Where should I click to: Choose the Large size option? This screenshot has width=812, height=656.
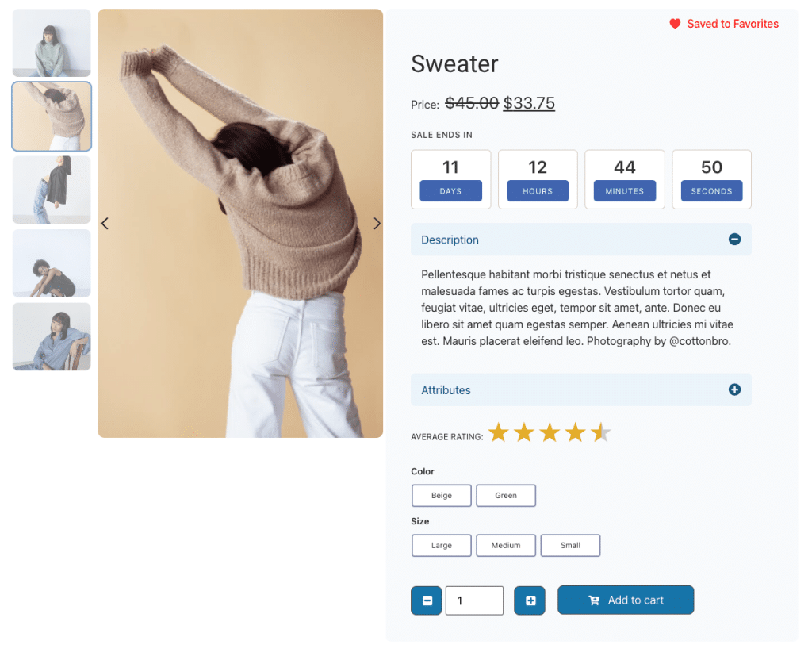tap(442, 545)
